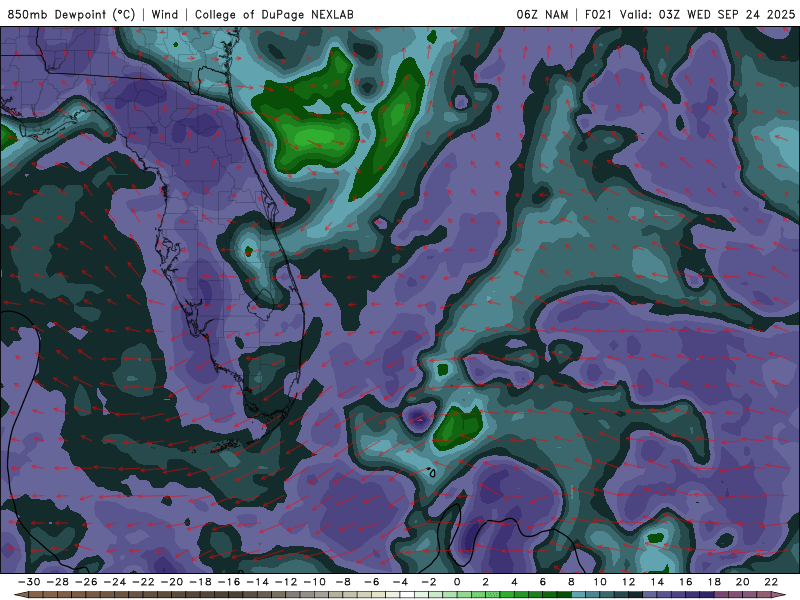This screenshot has height=600, width=800.
Task: Click the '20' colorbar label
Action: [743, 582]
